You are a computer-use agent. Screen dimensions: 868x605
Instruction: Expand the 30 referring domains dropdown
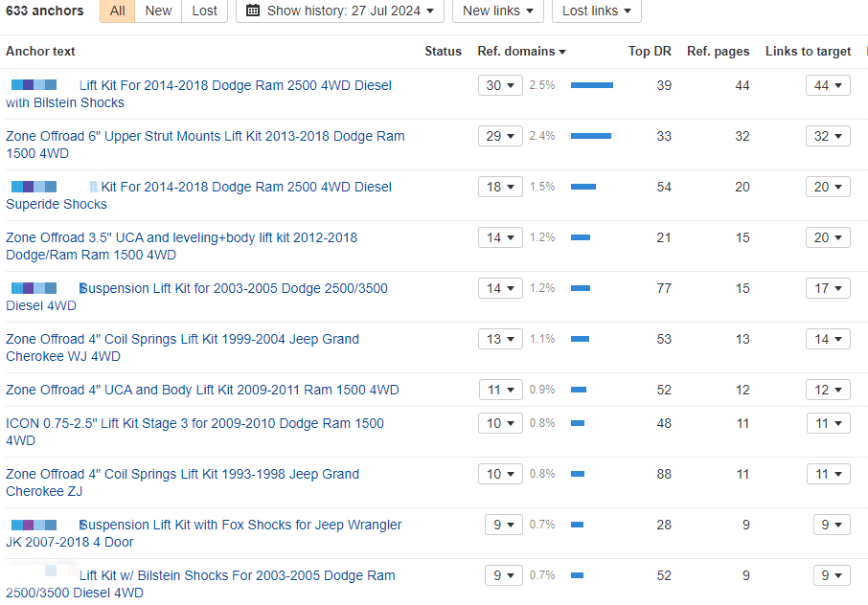click(x=500, y=85)
